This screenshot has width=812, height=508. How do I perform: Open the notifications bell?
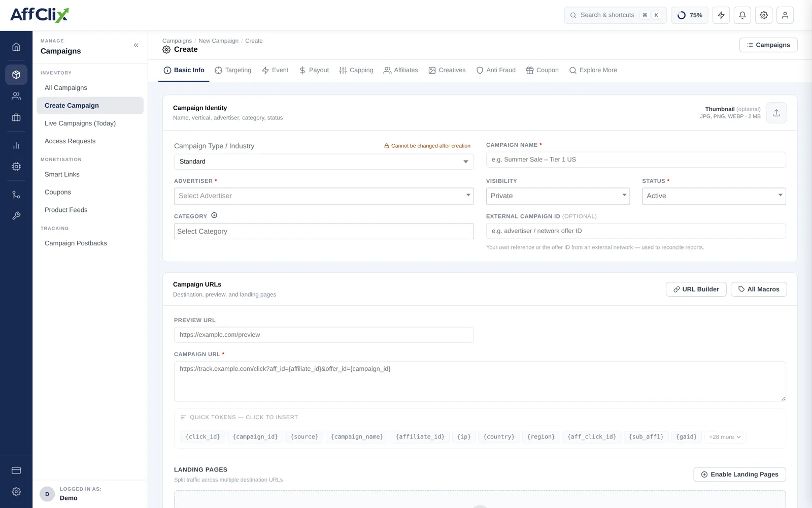tap(742, 15)
